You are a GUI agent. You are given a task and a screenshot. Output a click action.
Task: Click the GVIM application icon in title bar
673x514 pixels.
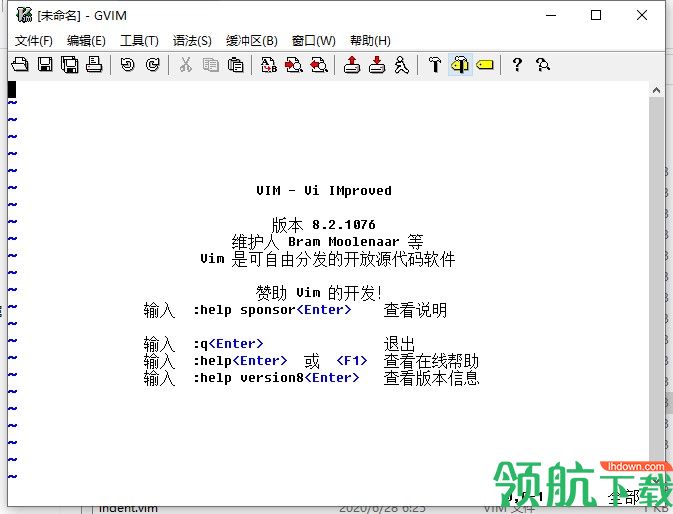(x=24, y=15)
